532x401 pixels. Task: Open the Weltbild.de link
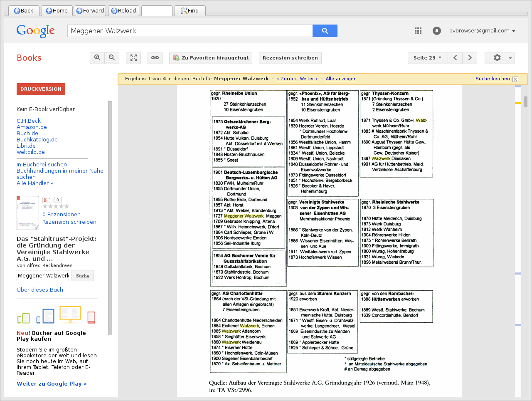tap(31, 152)
